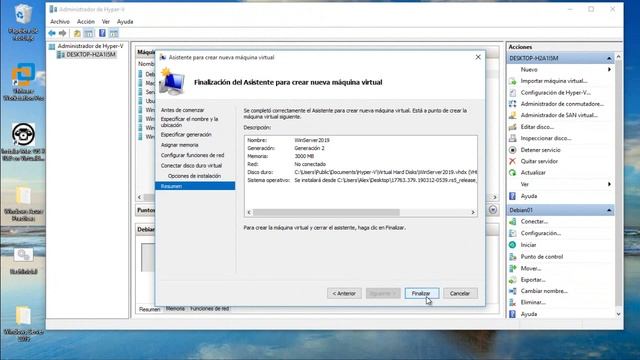Go to Configurar funciones de red step
Screen dimensions: 640x360
192,156
